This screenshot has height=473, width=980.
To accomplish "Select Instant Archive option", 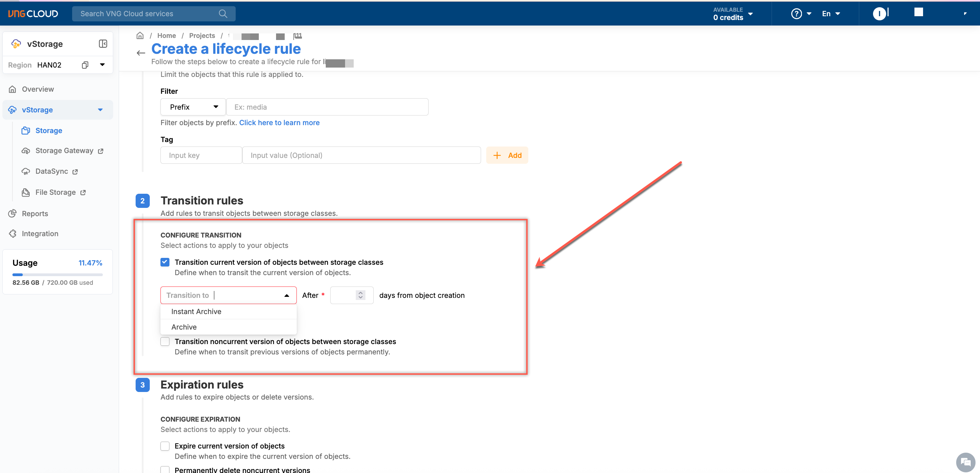I will pos(196,311).
